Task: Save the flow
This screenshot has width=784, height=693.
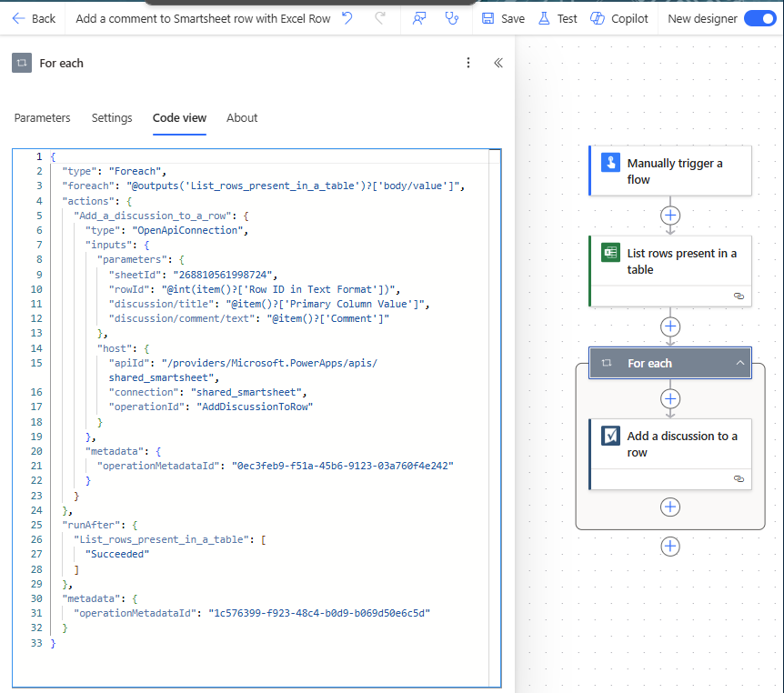Action: (503, 19)
